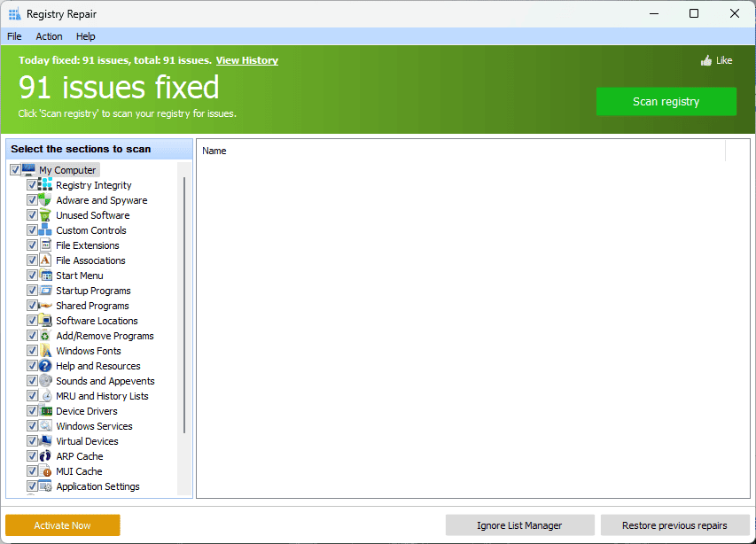Click the File Associations letter icon
This screenshot has height=544, width=756.
[x=45, y=260]
